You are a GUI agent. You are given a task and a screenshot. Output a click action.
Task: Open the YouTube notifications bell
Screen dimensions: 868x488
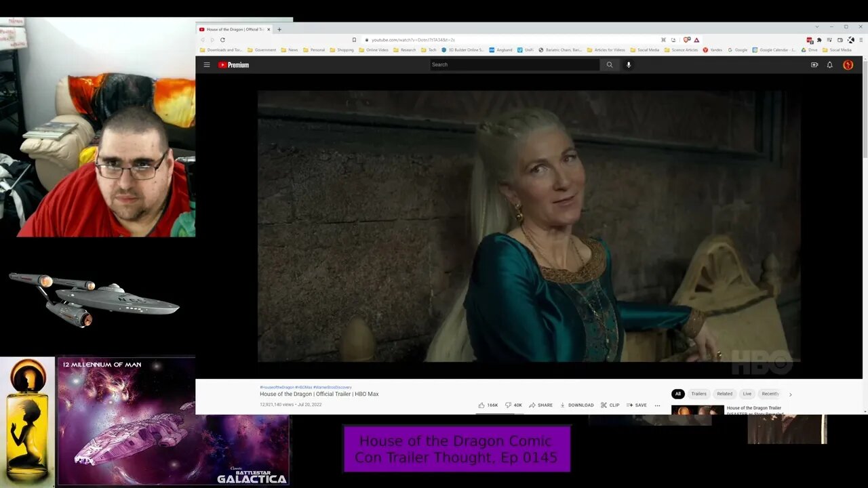(829, 64)
